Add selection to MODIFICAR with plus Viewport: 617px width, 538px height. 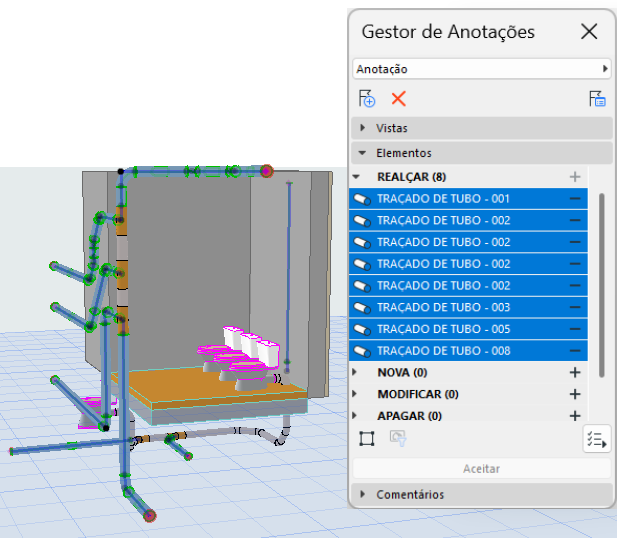575,394
